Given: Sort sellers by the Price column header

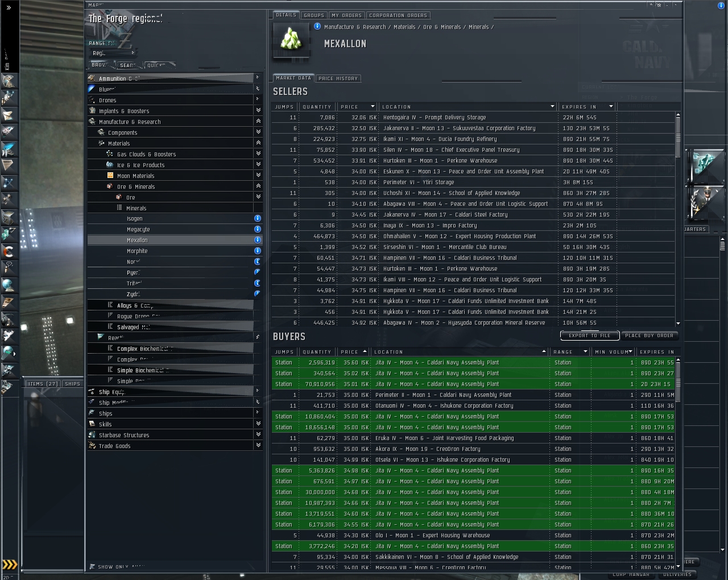Looking at the screenshot, I should click(358, 106).
